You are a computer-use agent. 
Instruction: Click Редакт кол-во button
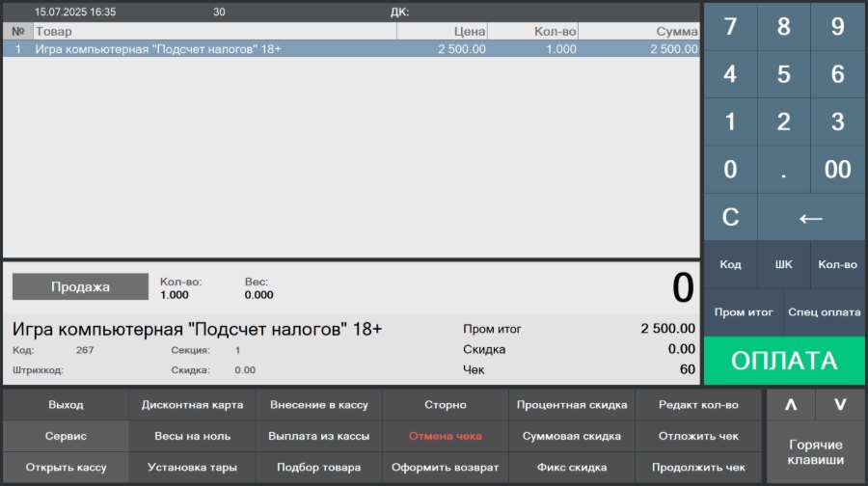tap(698, 405)
